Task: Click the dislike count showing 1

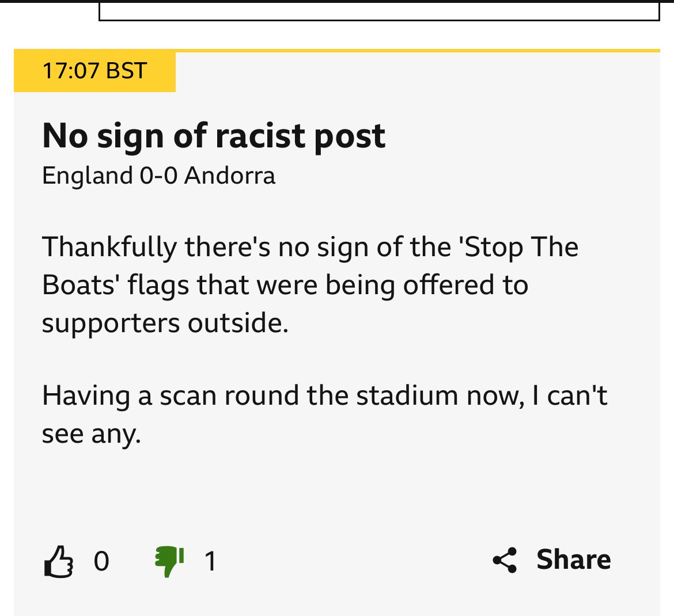Action: tap(210, 561)
